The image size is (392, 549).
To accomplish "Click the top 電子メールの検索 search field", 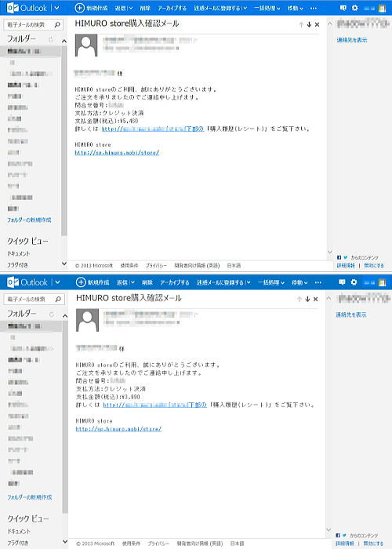I will pyautogui.click(x=29, y=24).
